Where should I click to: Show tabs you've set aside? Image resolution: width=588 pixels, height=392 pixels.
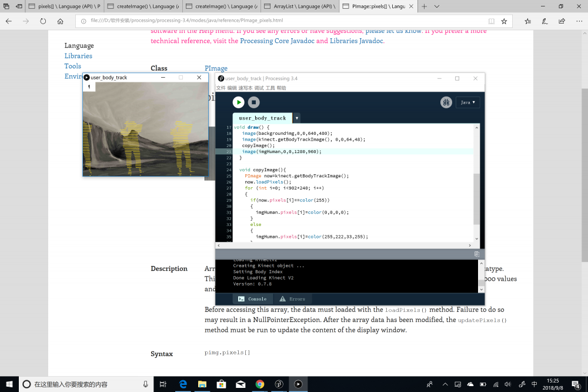[x=6, y=6]
